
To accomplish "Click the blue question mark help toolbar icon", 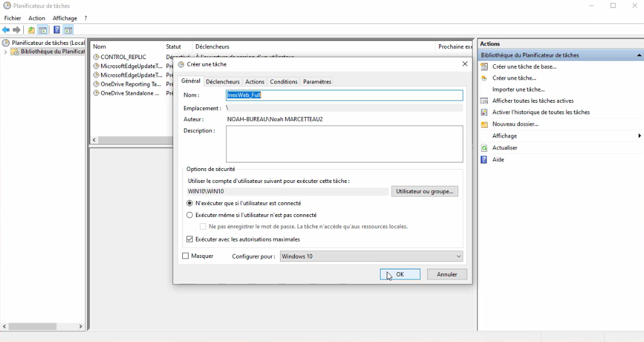I will 57,30.
